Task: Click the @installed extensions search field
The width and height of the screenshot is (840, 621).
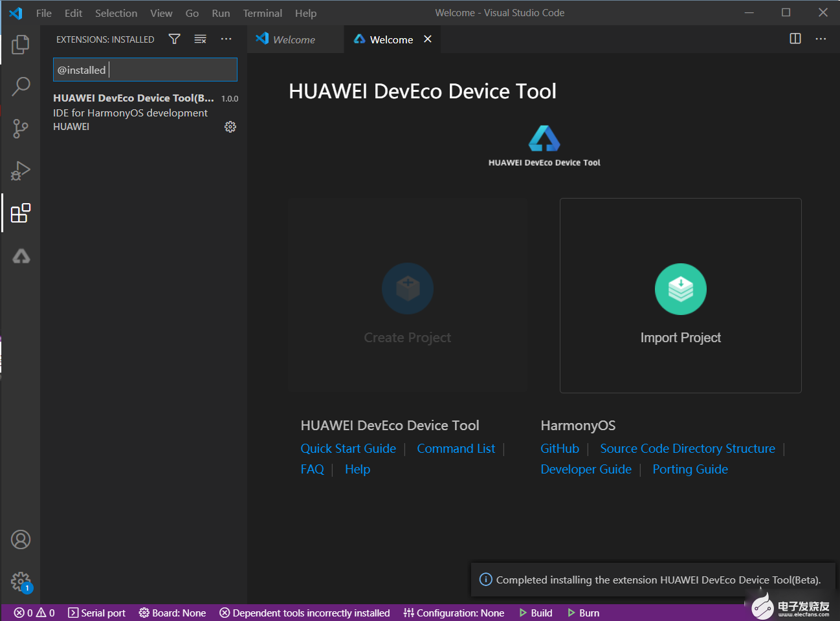Action: click(x=145, y=70)
